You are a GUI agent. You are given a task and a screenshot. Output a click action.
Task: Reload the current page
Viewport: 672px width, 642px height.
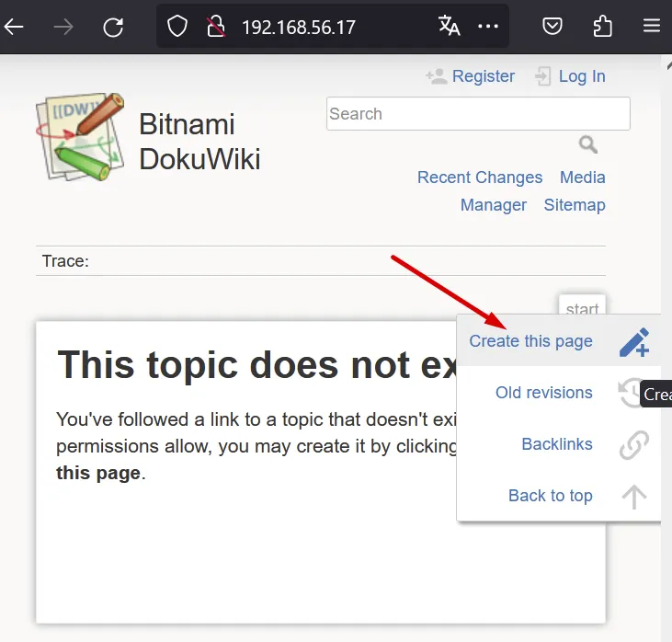coord(113,27)
